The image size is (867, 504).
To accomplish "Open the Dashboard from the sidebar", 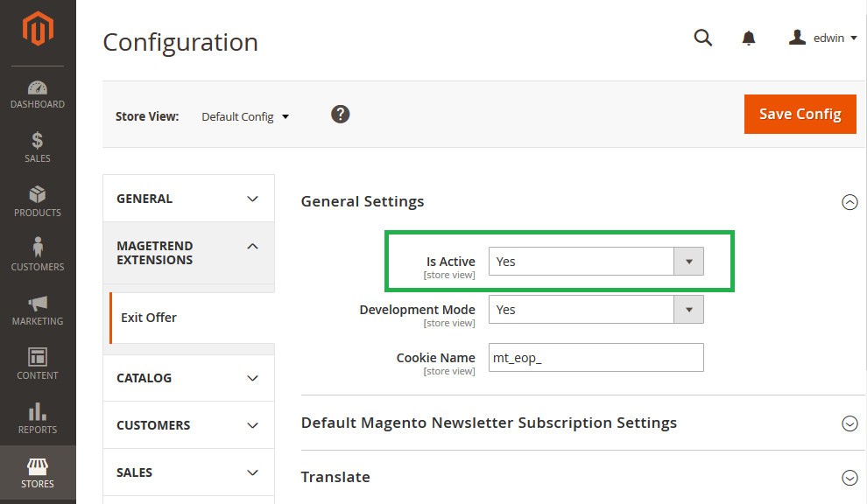I will pyautogui.click(x=38, y=94).
